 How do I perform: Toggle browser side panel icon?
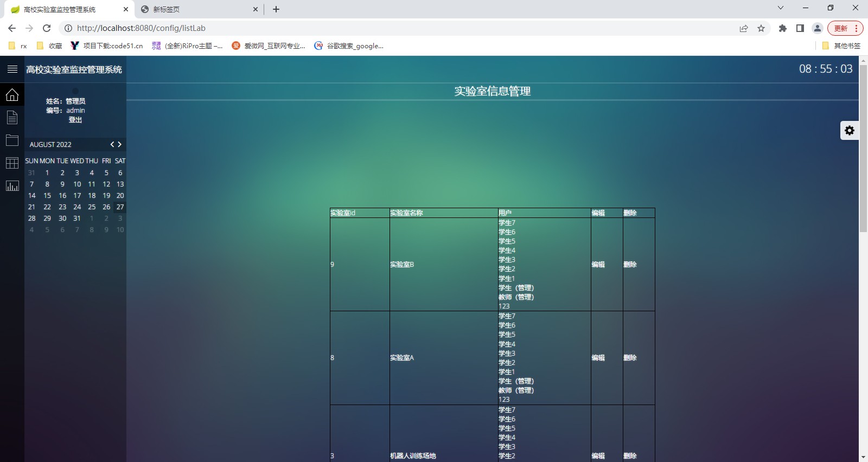pyautogui.click(x=800, y=28)
